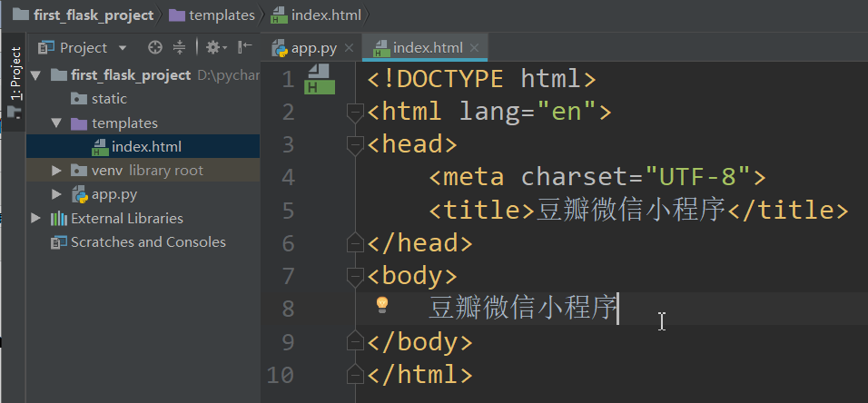Open the Project view dropdown
This screenshot has height=403, width=868.
(x=83, y=47)
